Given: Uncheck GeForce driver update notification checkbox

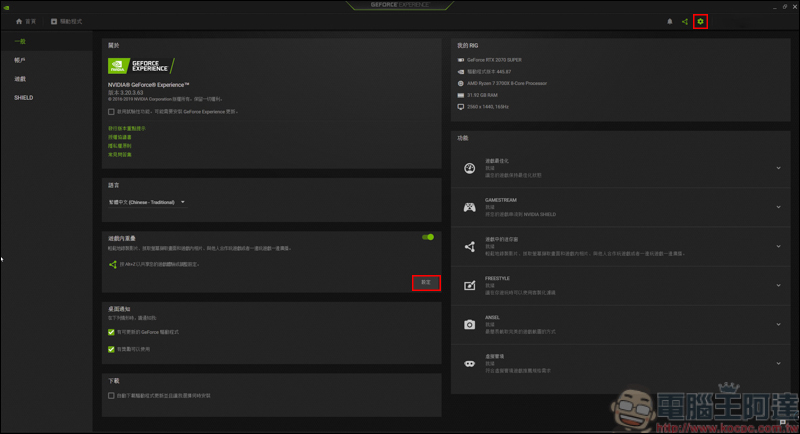Looking at the screenshot, I should pyautogui.click(x=111, y=332).
